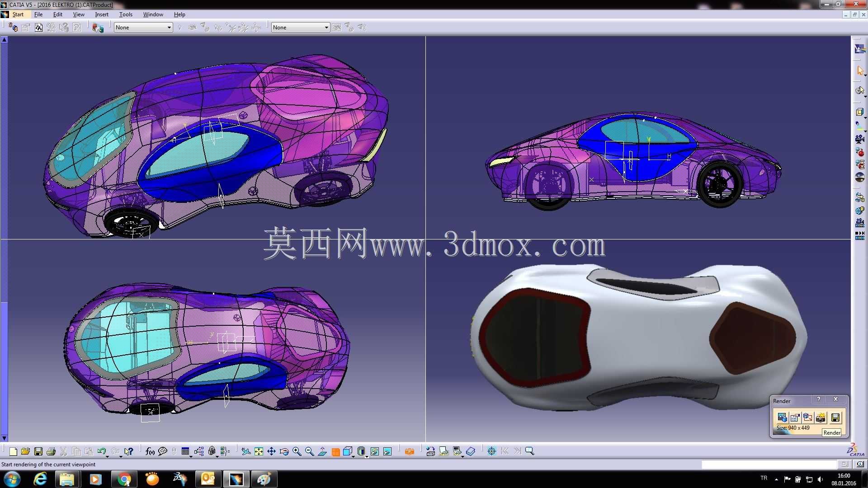The width and height of the screenshot is (868, 488).
Task: Click the Create Shooting icon in Render panel
Action: (x=782, y=418)
